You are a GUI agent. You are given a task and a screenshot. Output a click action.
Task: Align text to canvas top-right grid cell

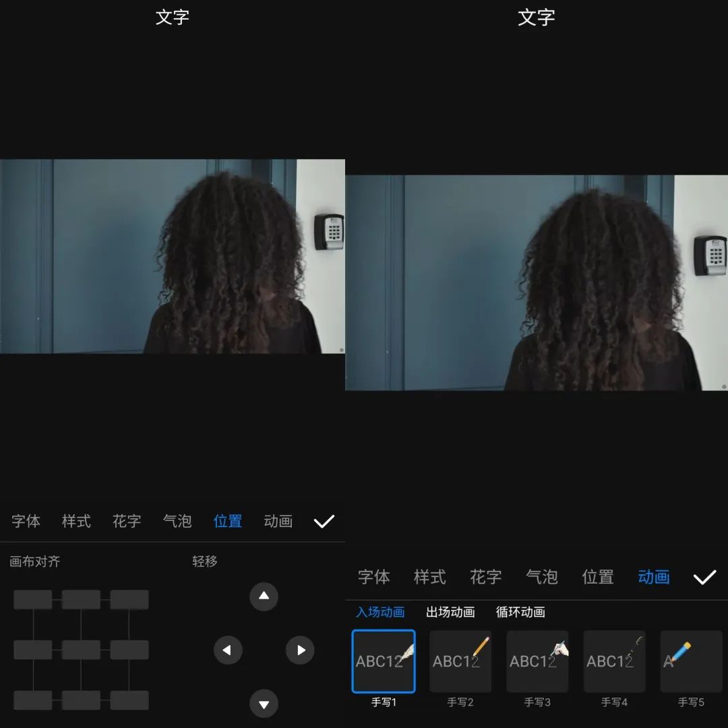(x=129, y=599)
